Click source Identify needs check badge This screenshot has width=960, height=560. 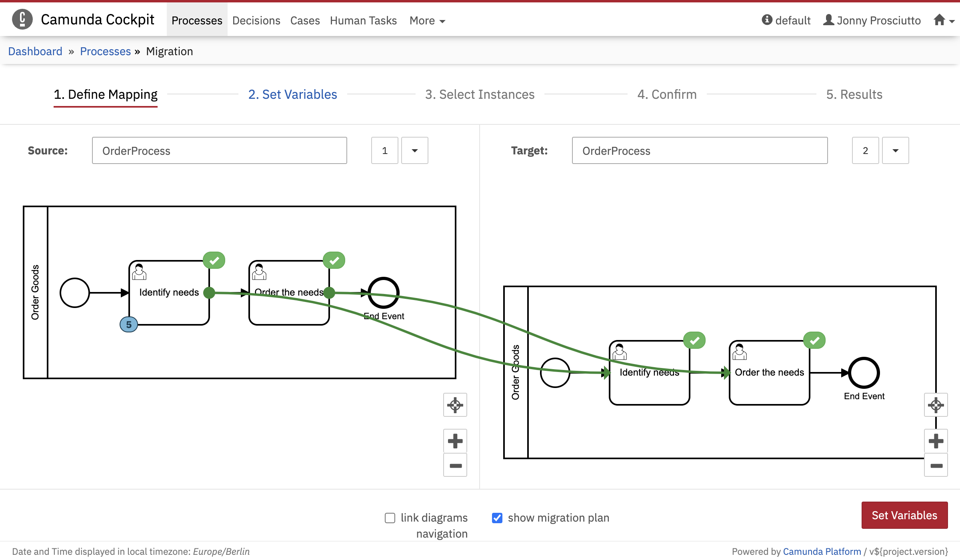click(214, 260)
